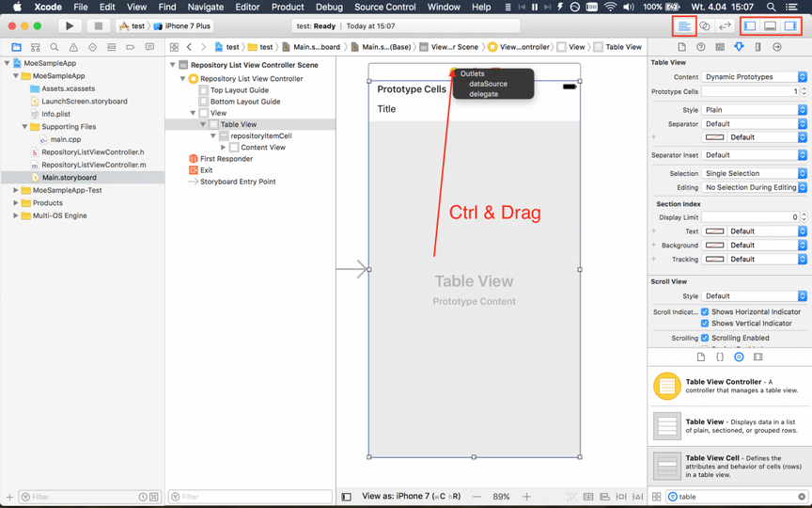Click the Stop button in toolbar
812x508 pixels.
click(98, 26)
